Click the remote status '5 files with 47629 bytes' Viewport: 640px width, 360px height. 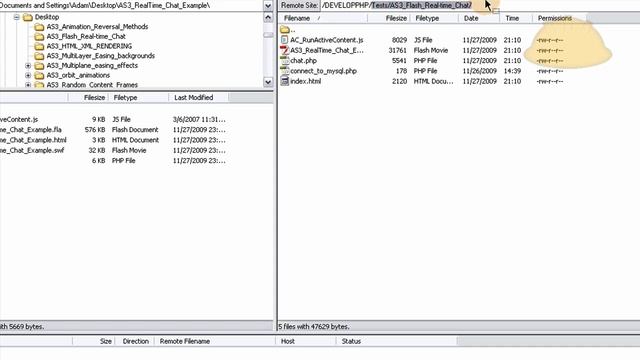(313, 327)
